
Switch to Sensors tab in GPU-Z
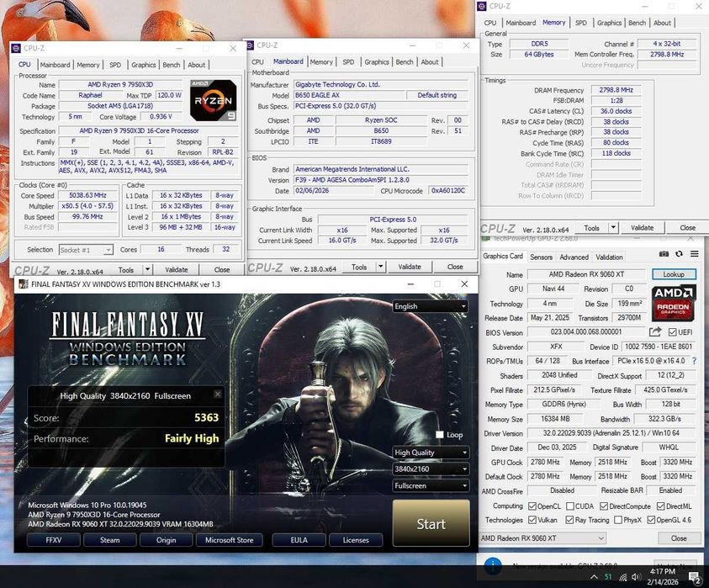[542, 257]
